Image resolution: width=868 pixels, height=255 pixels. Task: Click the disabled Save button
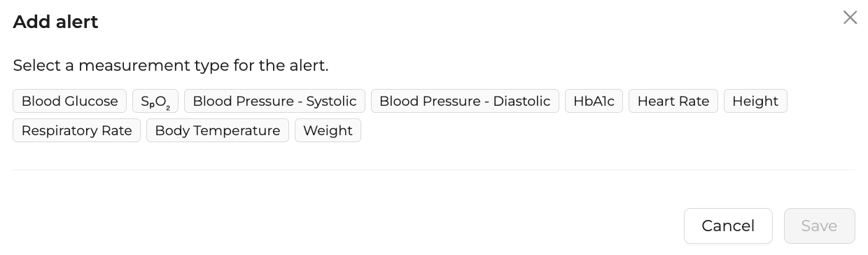[x=819, y=226]
